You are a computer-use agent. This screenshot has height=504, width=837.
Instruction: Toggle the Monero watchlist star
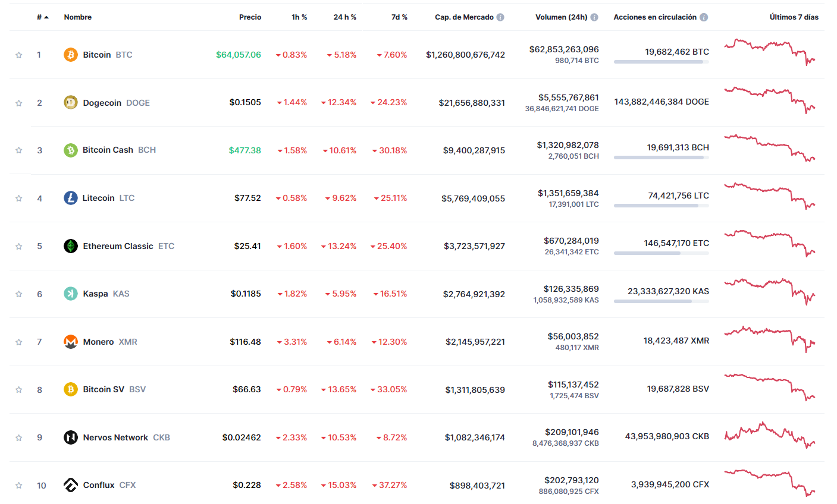[x=18, y=342]
